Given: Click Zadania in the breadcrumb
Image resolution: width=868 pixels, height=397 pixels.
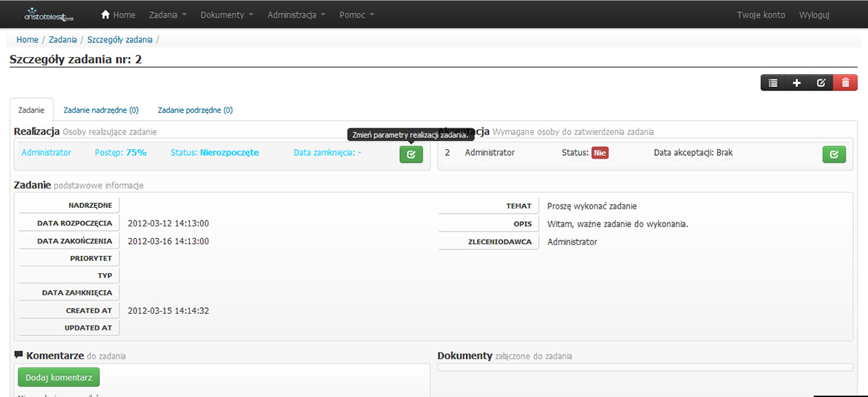Looking at the screenshot, I should (x=63, y=40).
